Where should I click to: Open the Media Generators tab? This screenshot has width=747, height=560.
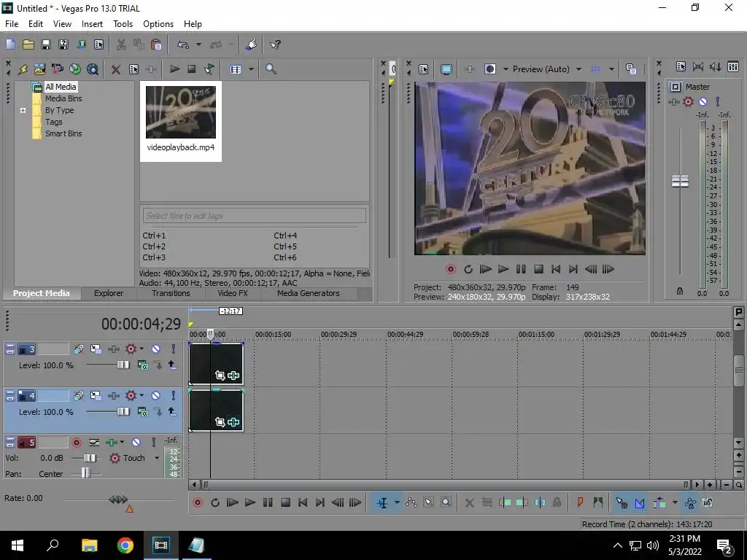click(x=309, y=293)
